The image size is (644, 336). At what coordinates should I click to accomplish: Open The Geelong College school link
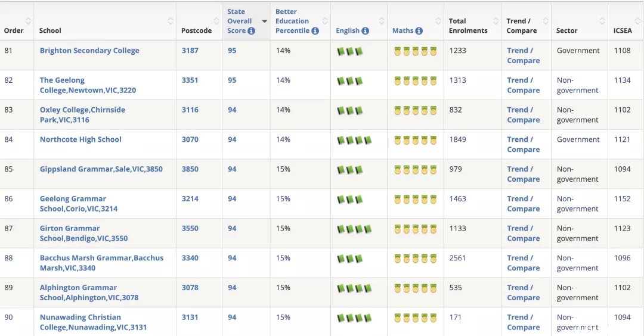coord(88,85)
